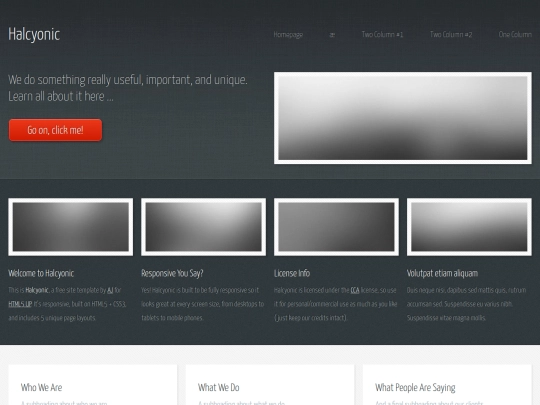Click the large banner image
This screenshot has height=405, width=540.
coord(403,118)
